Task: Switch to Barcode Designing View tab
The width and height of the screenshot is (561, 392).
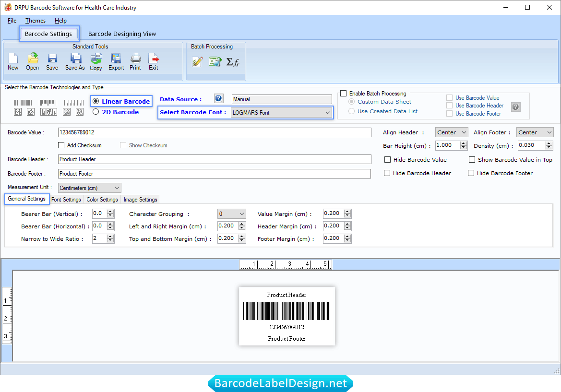Action: [122, 34]
